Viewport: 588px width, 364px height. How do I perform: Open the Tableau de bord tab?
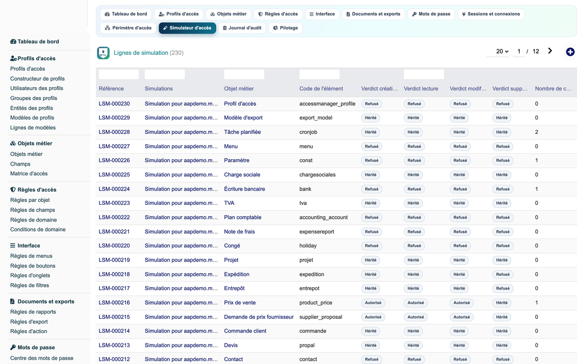(x=126, y=14)
